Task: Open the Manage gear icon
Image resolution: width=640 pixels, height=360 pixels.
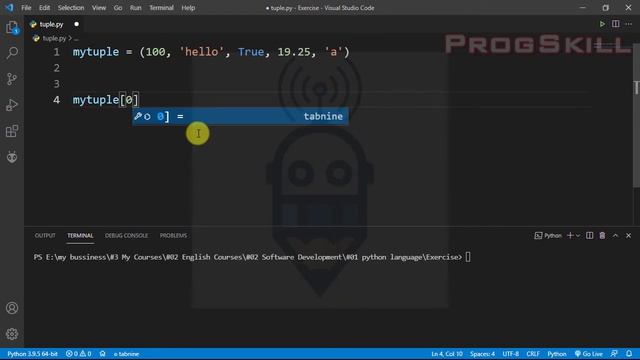Action: 12,334
